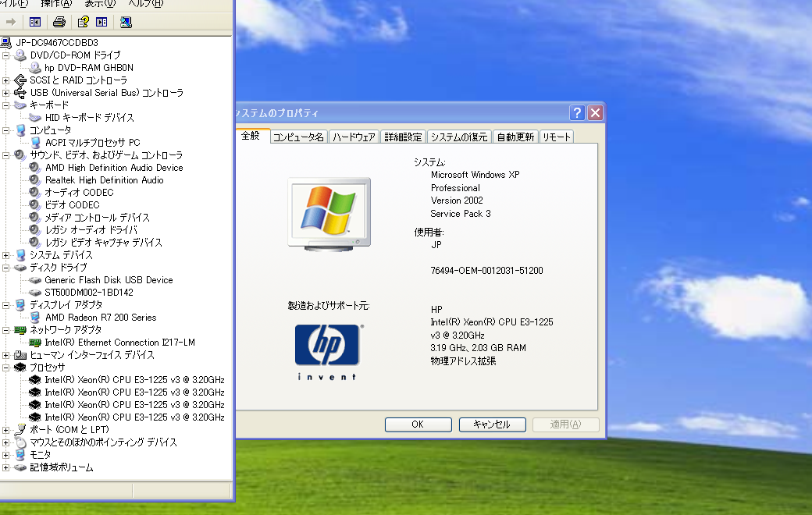This screenshot has width=812, height=515.
Task: Click the ports (COM and LPT) icon
Action: pos(20,430)
